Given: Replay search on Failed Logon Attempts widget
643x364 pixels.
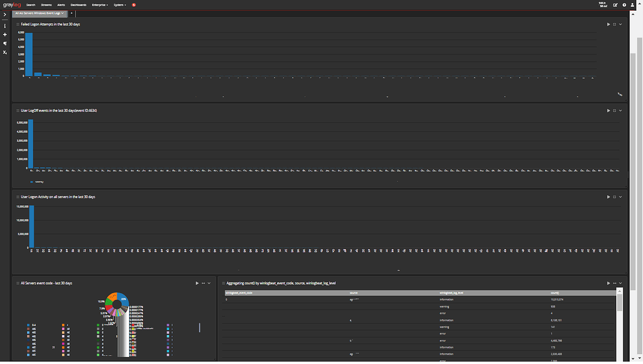Looking at the screenshot, I should coord(608,24).
